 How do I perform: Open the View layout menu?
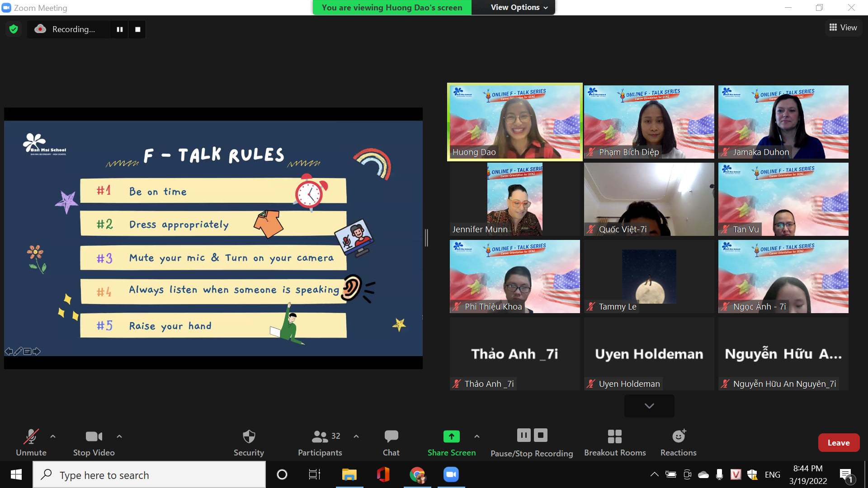point(843,28)
